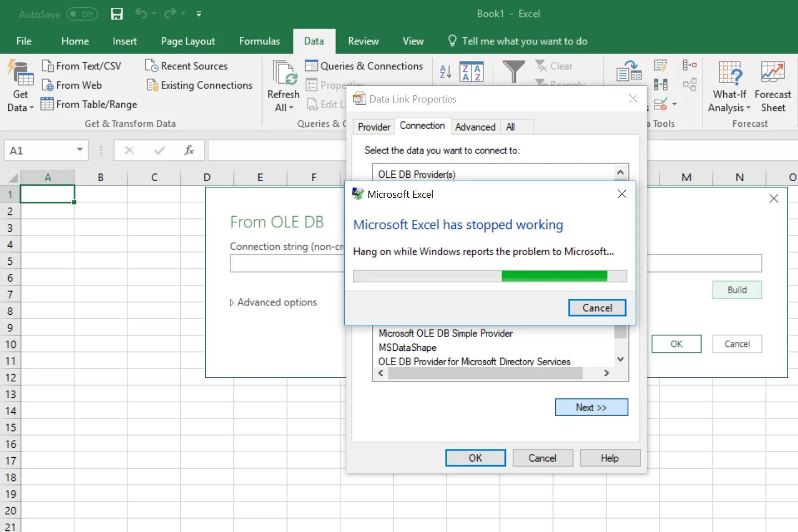
Task: Select From Table/Range
Action: (89, 104)
